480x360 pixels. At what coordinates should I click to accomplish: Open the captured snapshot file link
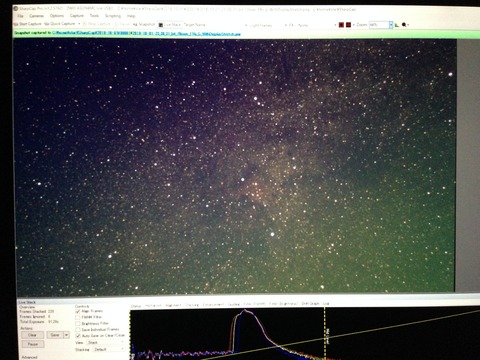(146, 33)
